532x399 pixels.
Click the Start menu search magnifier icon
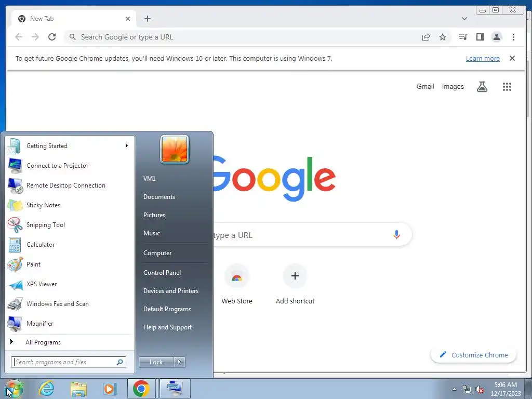point(120,362)
